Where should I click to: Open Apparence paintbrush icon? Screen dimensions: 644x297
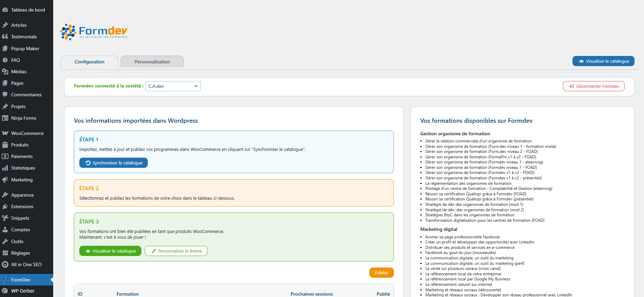[5, 195]
